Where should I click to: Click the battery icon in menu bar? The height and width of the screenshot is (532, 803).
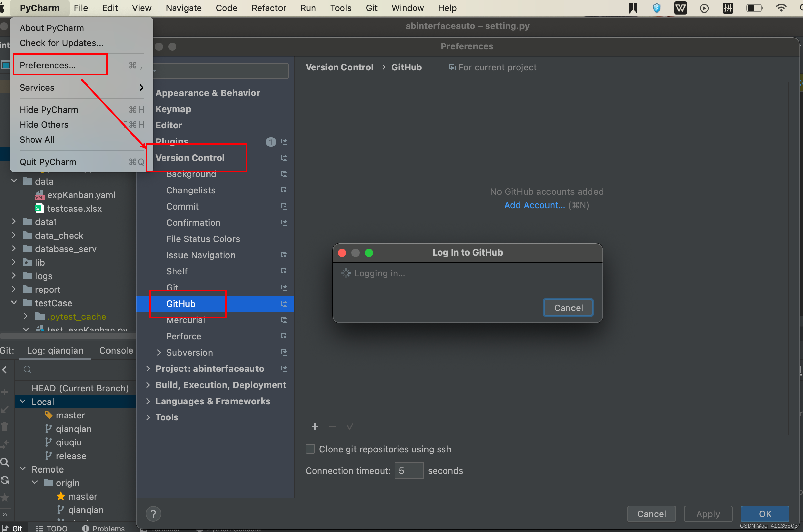click(x=754, y=8)
